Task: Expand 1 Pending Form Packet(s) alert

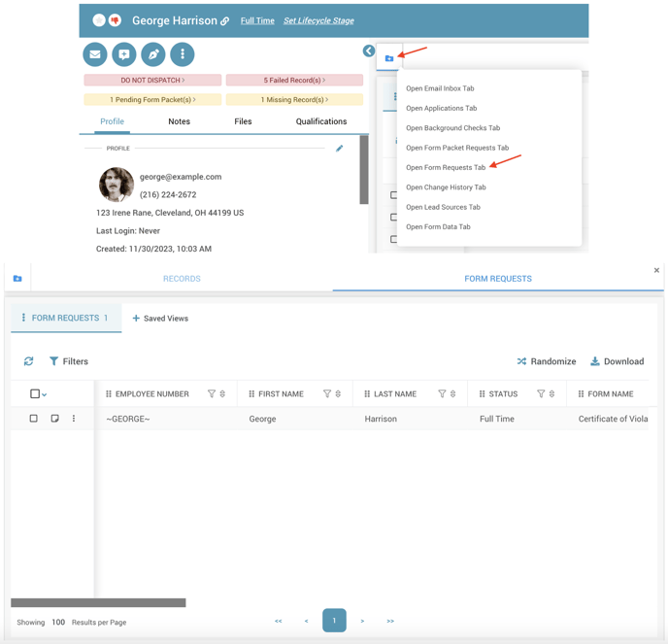Action: point(152,100)
